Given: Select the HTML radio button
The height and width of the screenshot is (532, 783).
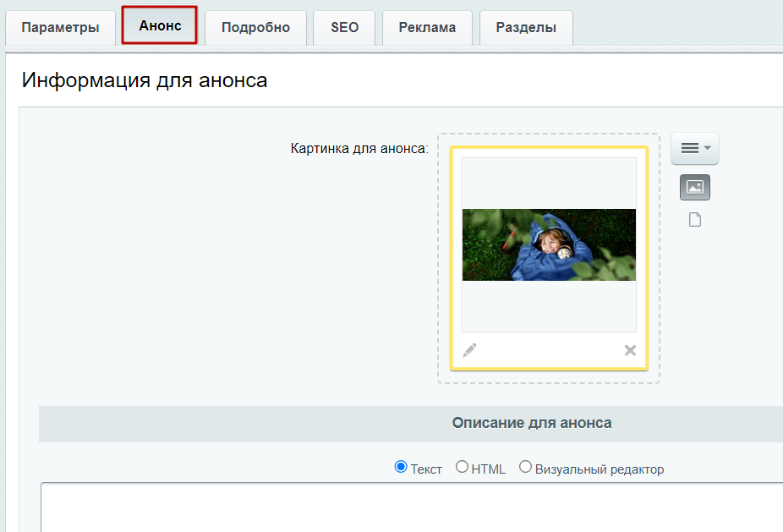Looking at the screenshot, I should (x=462, y=467).
